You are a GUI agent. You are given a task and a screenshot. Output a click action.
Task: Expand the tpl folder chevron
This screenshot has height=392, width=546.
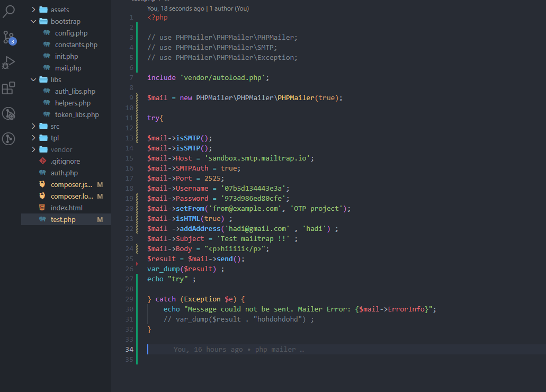coord(33,138)
